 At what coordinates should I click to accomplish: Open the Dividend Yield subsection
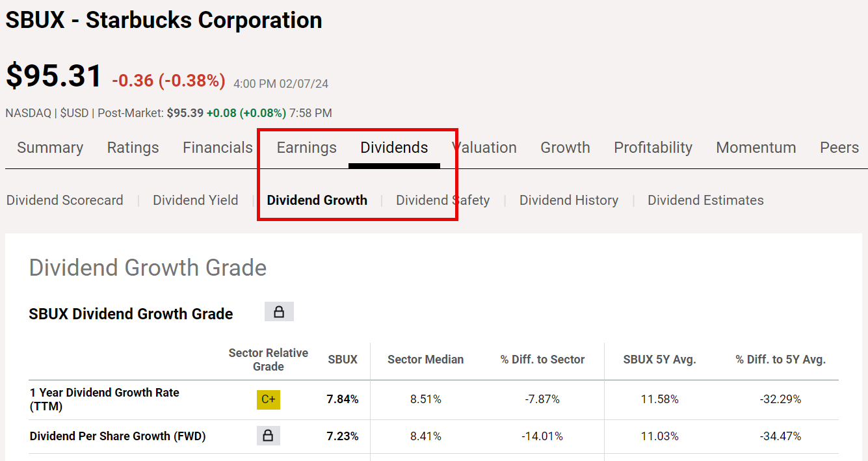[x=195, y=200]
